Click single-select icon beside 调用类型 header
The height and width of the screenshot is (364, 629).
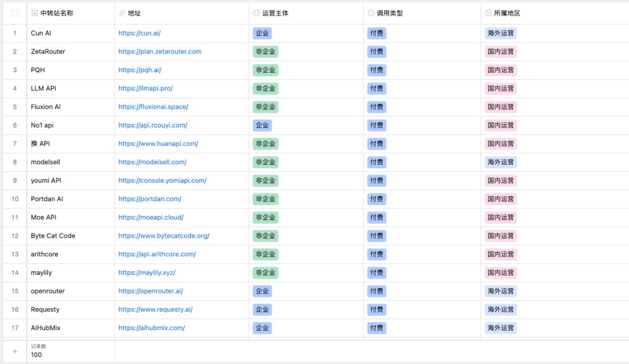(371, 13)
